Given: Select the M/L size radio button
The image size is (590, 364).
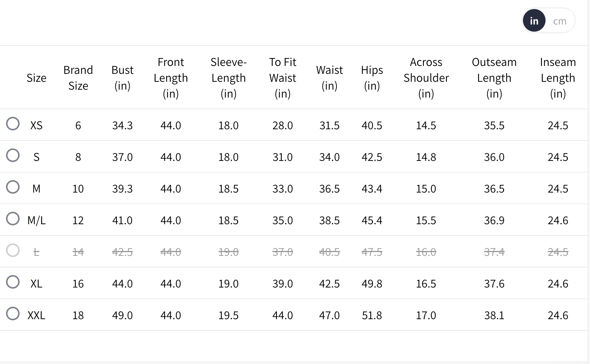Looking at the screenshot, I should pos(13,219).
